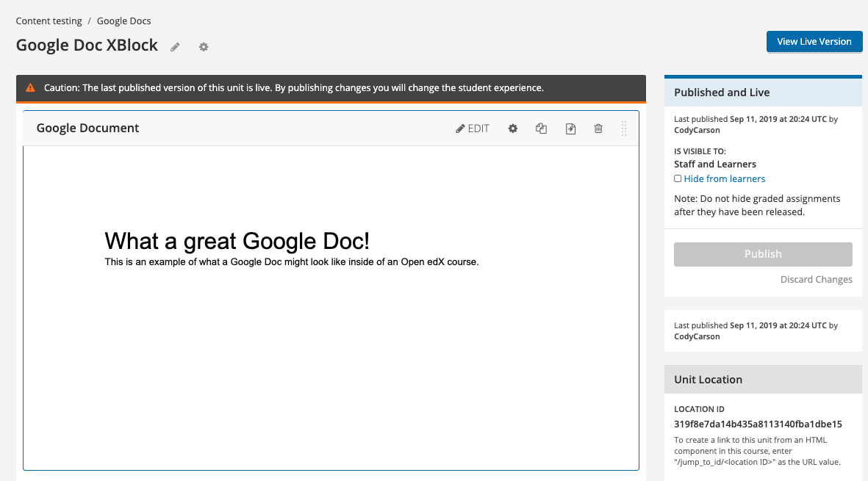The width and height of the screenshot is (868, 481).
Task: Click the Publish button
Action: pyautogui.click(x=763, y=254)
